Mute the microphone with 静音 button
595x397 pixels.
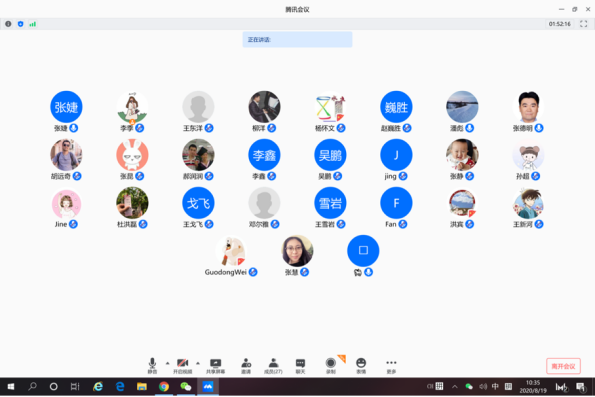pyautogui.click(x=152, y=365)
